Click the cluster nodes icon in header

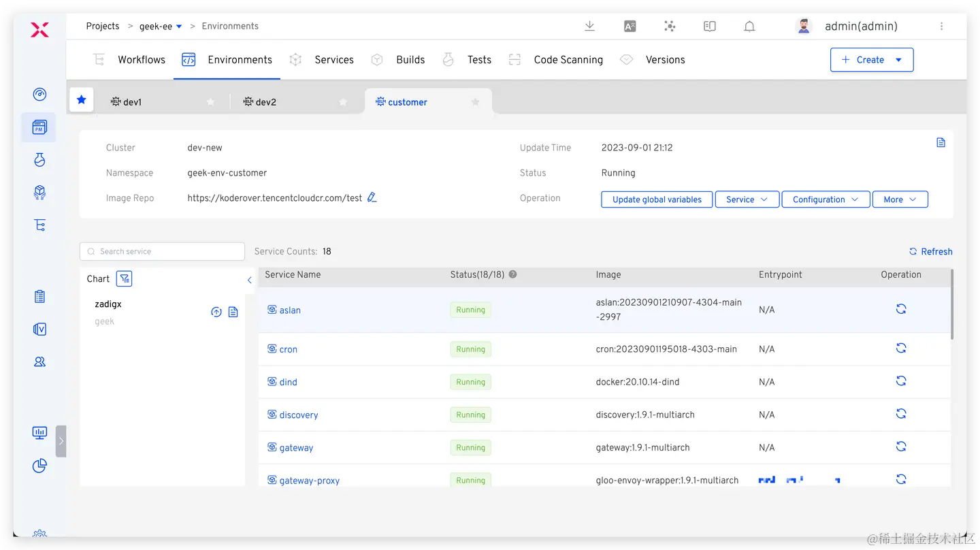click(670, 26)
